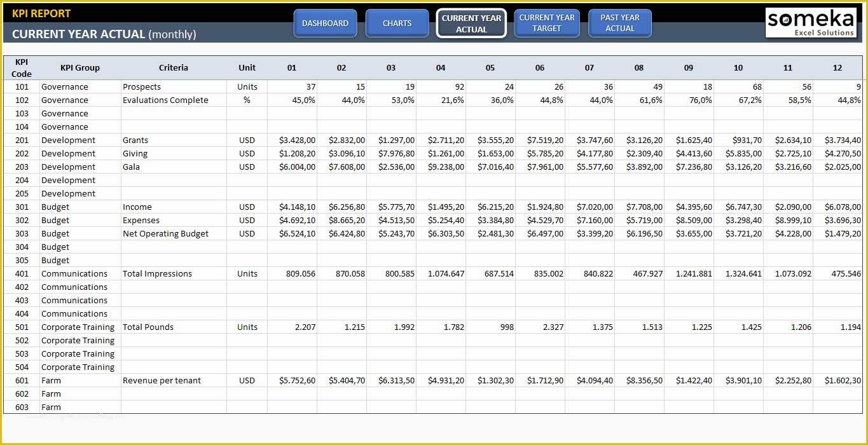Click Prospects value 92
Image resolution: width=868 pixels, height=445 pixels.
click(x=441, y=86)
